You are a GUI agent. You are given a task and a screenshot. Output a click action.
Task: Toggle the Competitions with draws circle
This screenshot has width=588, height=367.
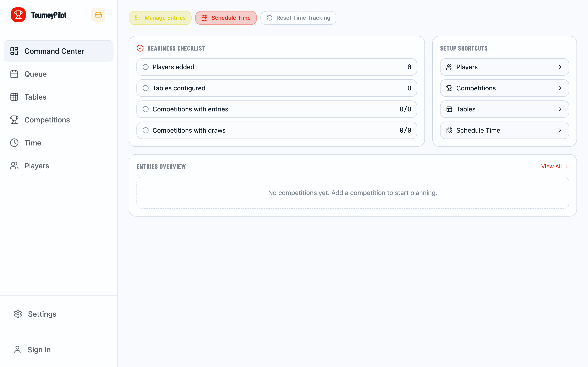click(x=145, y=130)
